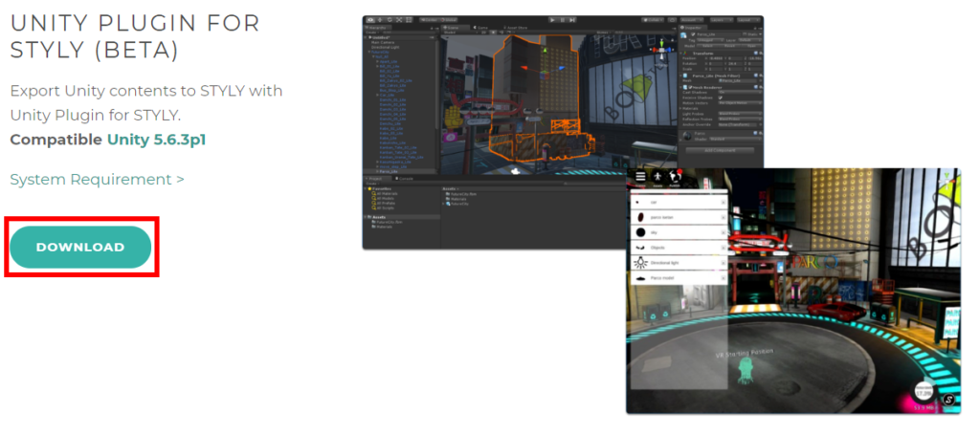Remove the car item with its X
Image resolution: width=980 pixels, height=435 pixels.
pos(724,203)
